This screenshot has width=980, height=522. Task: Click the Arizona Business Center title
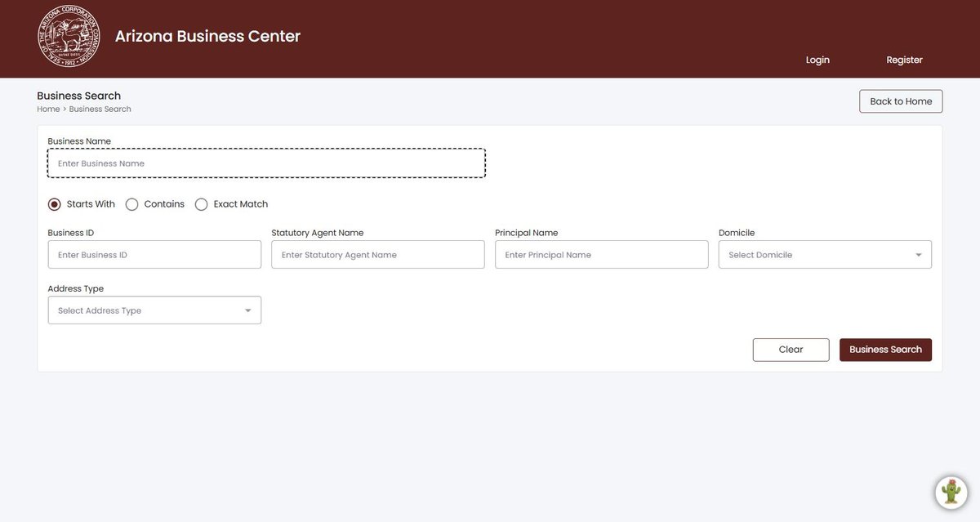(207, 36)
